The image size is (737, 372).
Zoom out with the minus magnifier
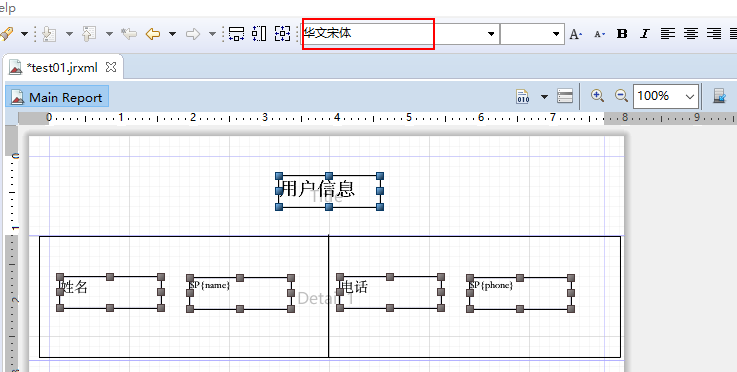(621, 96)
